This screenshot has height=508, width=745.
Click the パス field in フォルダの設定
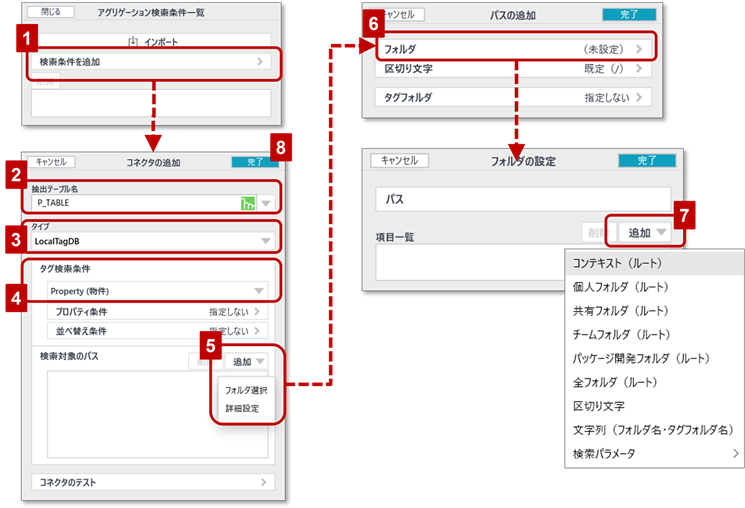coord(523,199)
